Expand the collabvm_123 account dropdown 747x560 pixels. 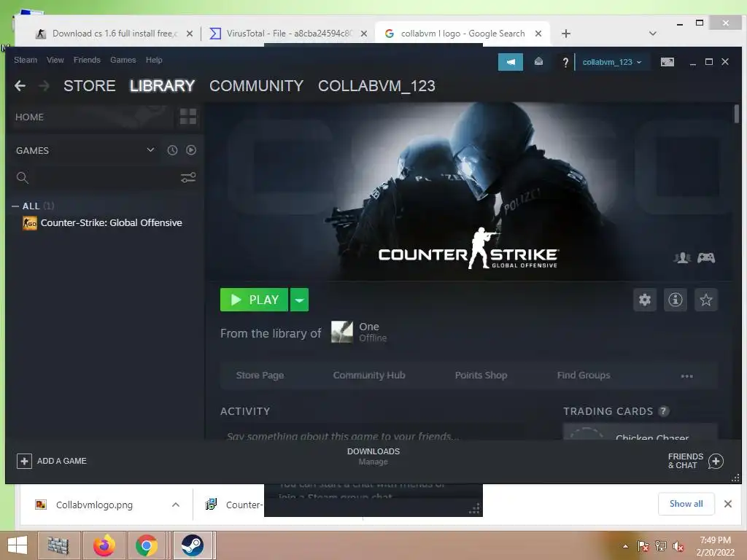(x=612, y=62)
